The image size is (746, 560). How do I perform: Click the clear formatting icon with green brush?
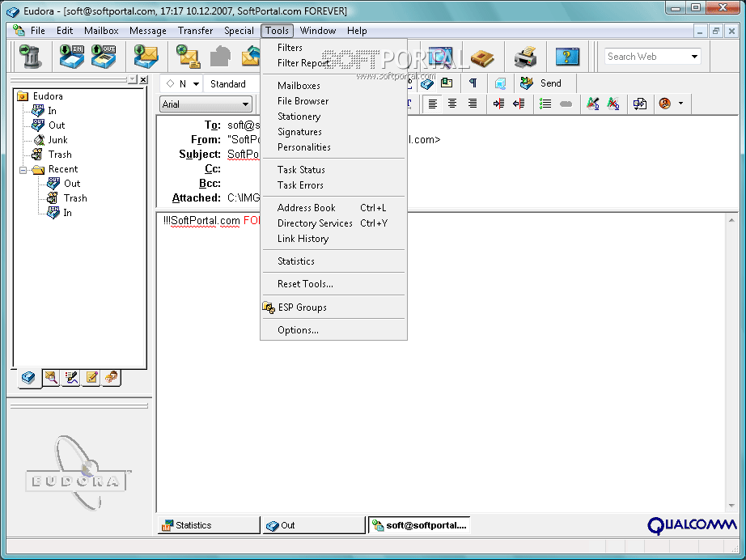593,104
